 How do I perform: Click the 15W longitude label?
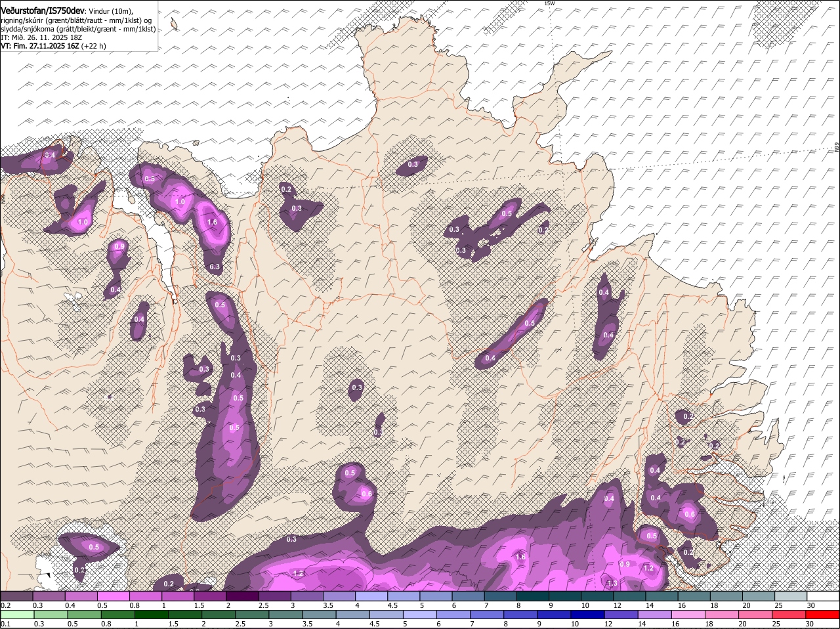549,3
